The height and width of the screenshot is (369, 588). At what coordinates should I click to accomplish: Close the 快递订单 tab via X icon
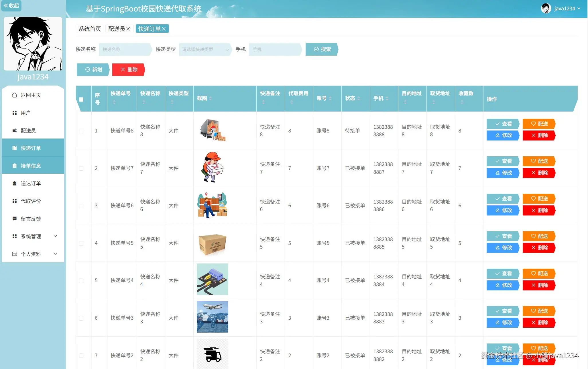click(164, 29)
